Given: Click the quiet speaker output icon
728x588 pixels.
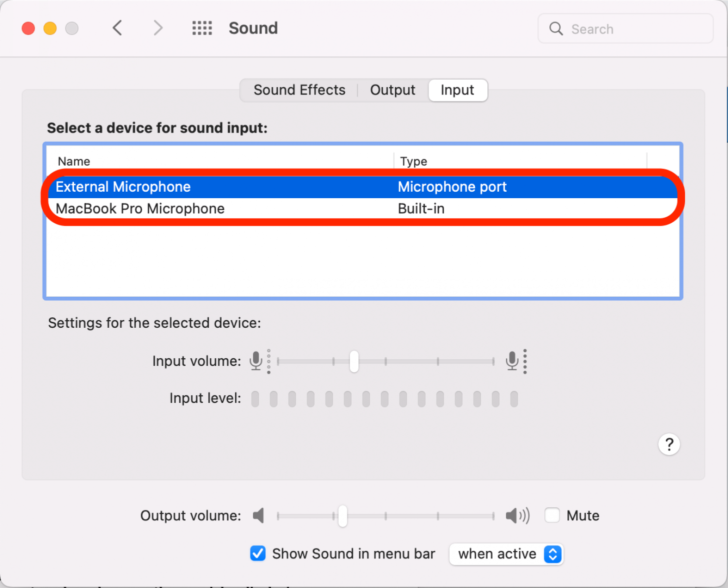Looking at the screenshot, I should point(258,515).
